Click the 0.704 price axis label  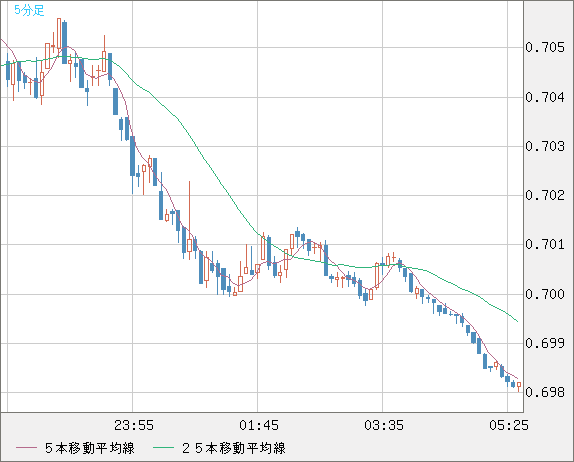pyautogui.click(x=545, y=97)
